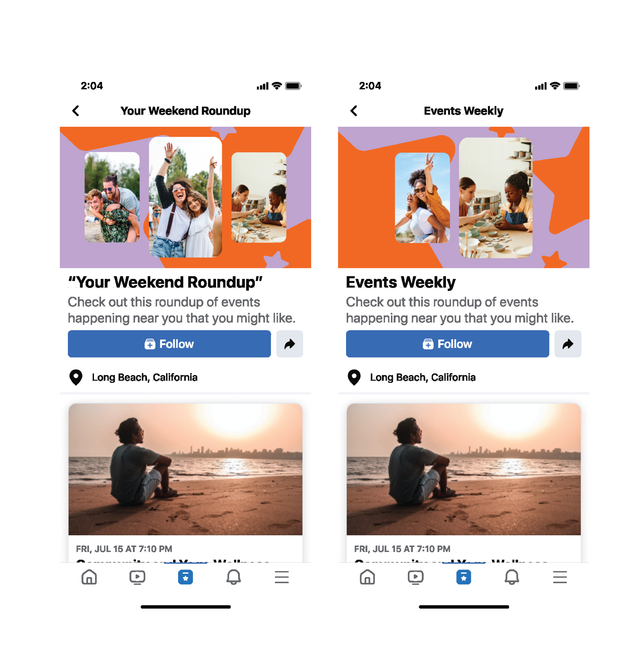The height and width of the screenshot is (672, 640).
Task: Share the Events Weekly page
Action: coord(568,344)
